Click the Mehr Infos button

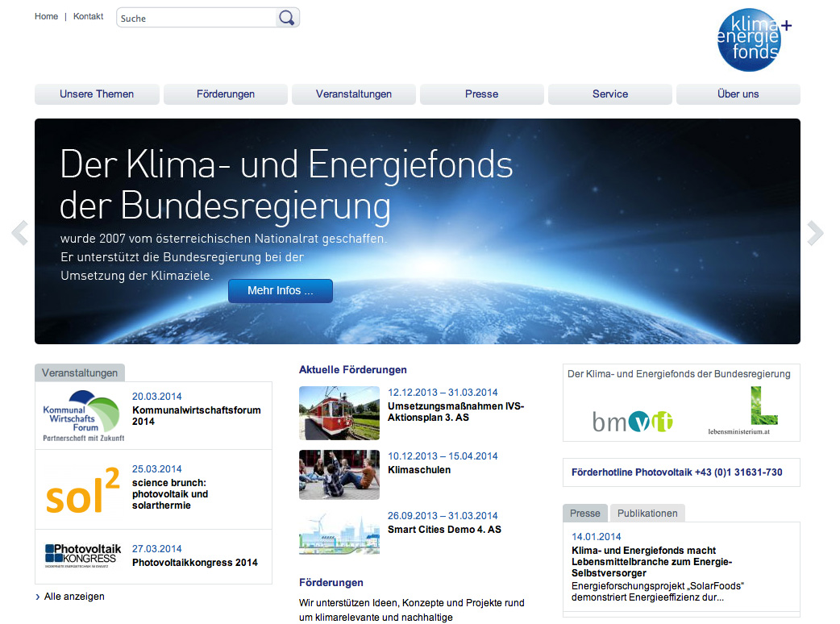[x=281, y=291]
